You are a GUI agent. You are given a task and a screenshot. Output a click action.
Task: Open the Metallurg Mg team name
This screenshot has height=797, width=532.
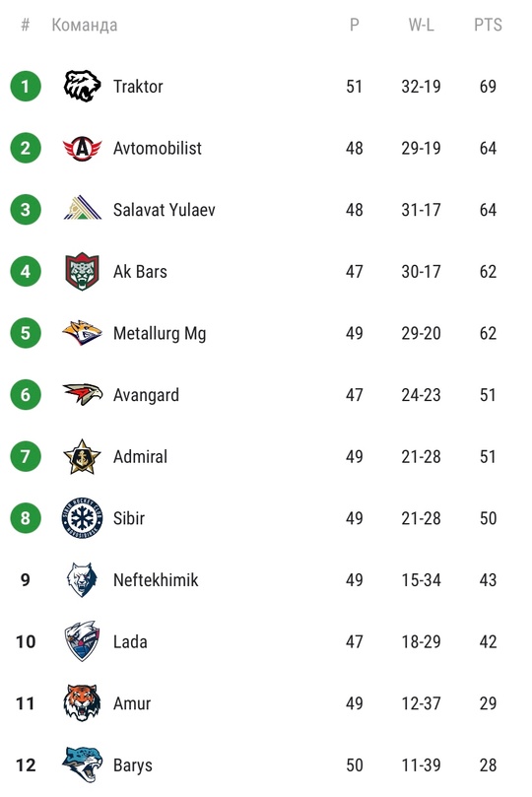pos(160,333)
